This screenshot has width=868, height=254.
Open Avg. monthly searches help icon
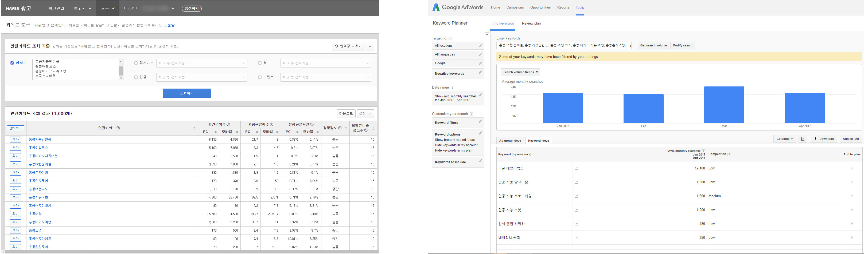point(703,151)
